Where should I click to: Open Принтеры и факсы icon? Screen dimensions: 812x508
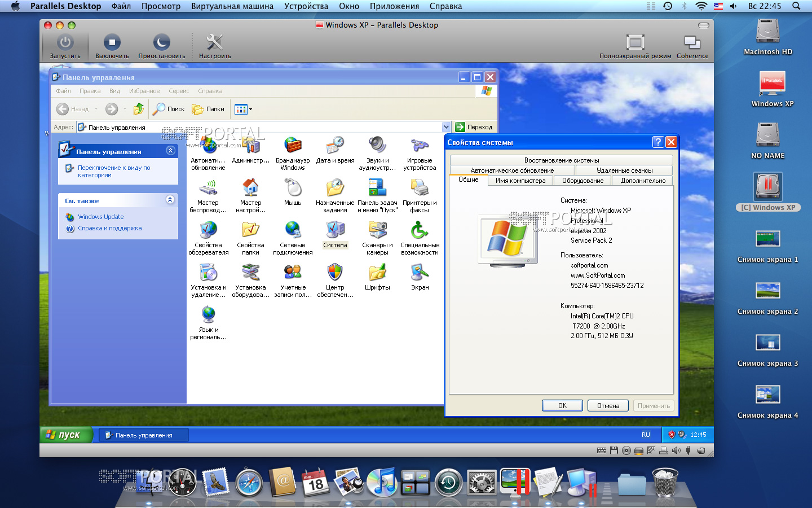[420, 195]
